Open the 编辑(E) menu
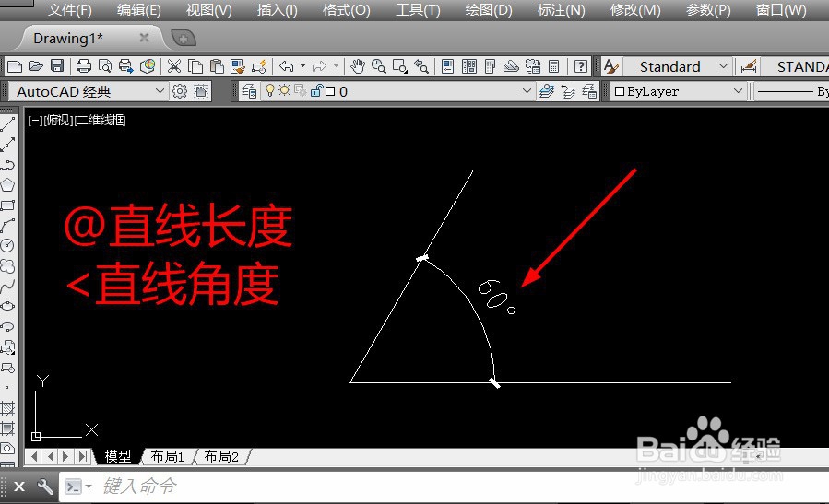The image size is (829, 504). (x=139, y=10)
